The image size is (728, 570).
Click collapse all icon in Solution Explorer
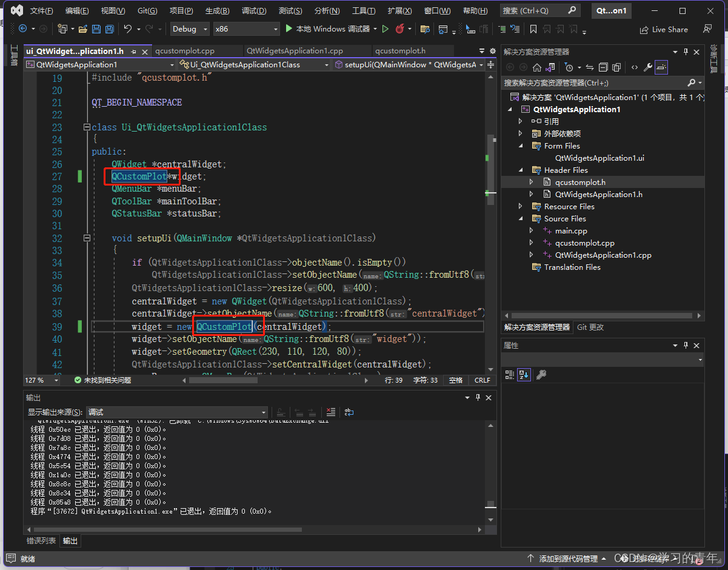click(x=604, y=67)
